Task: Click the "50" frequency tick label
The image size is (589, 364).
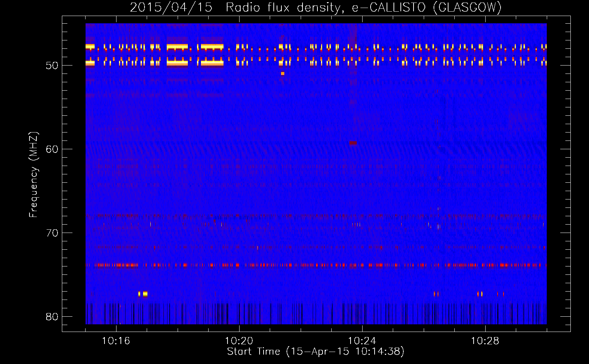Action: point(52,66)
